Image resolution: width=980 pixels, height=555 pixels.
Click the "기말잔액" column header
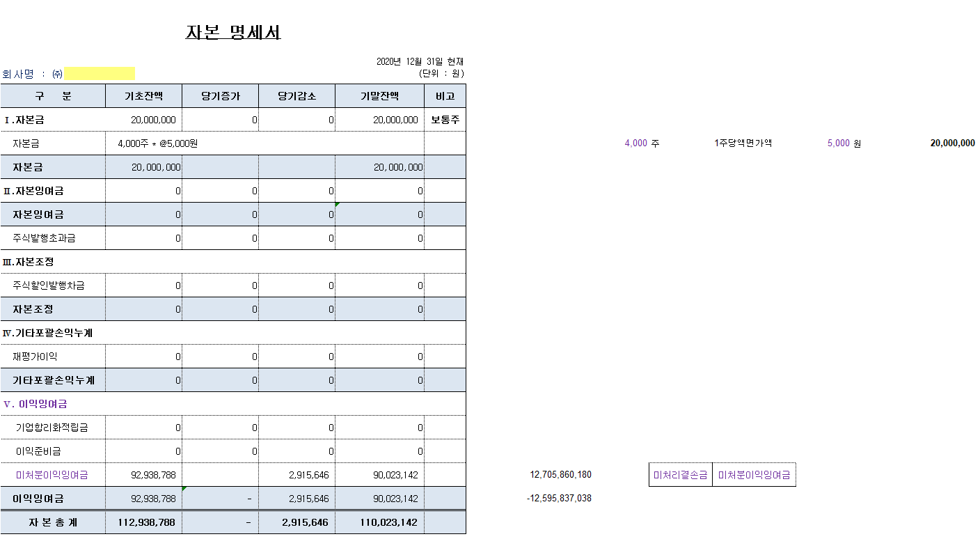coord(379,96)
